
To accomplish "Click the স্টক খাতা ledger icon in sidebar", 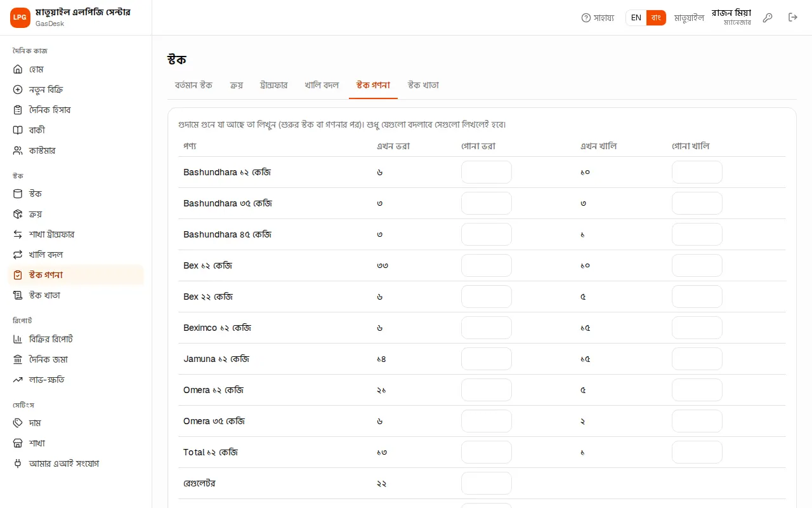I will click(x=18, y=295).
